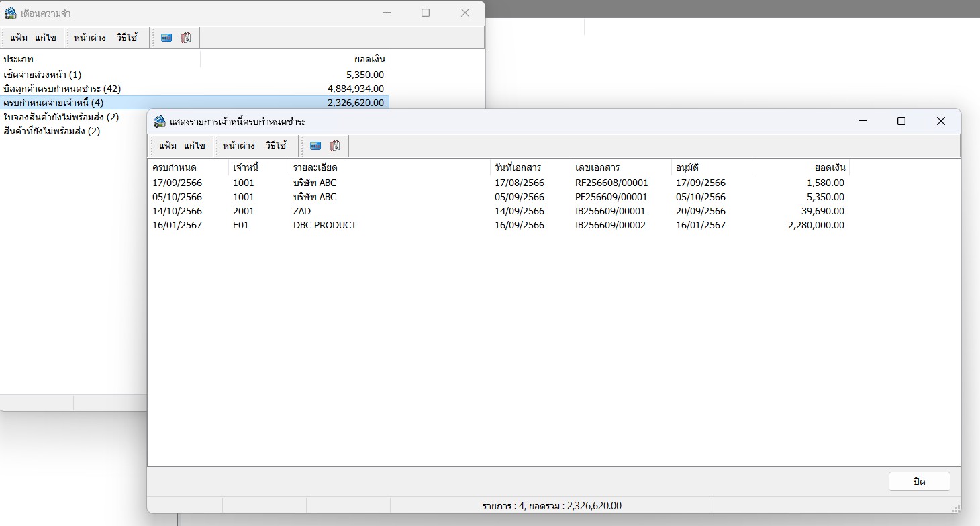The width and height of the screenshot is (980, 526).
Task: Select the ZAD creditor row
Action: pos(302,211)
